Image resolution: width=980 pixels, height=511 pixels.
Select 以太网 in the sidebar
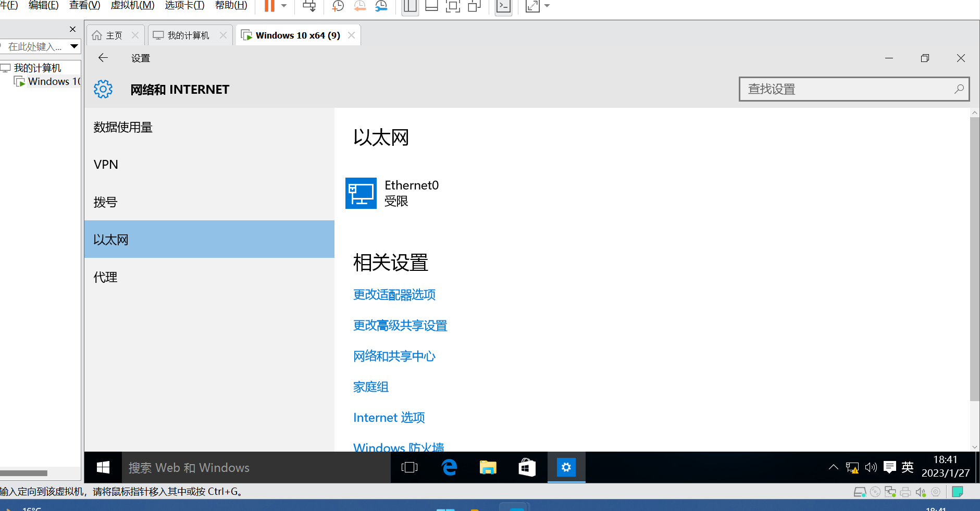point(209,239)
